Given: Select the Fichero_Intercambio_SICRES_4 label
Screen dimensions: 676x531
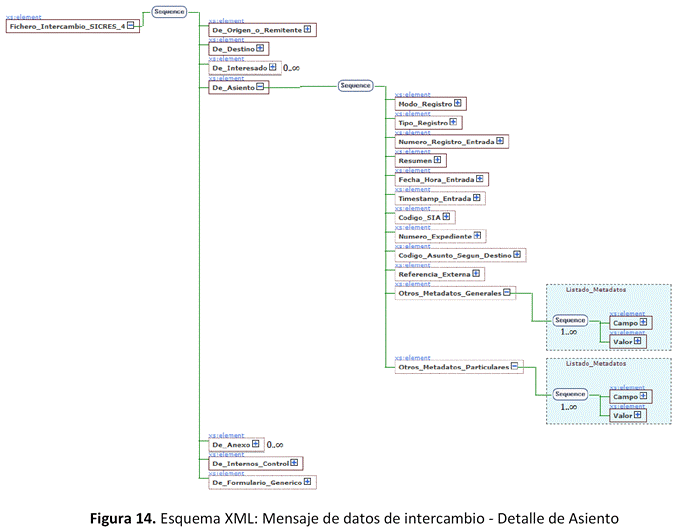Looking at the screenshot, I should click(x=67, y=26).
